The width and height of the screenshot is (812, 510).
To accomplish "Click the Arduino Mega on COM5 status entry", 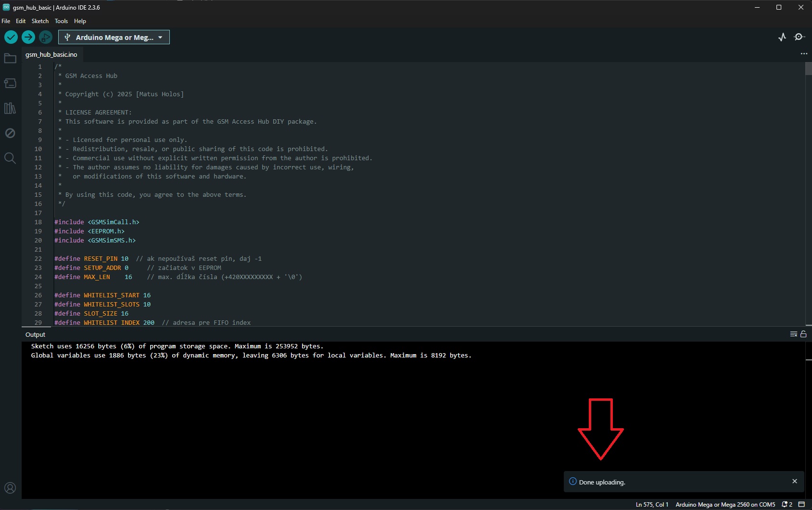I will point(725,505).
